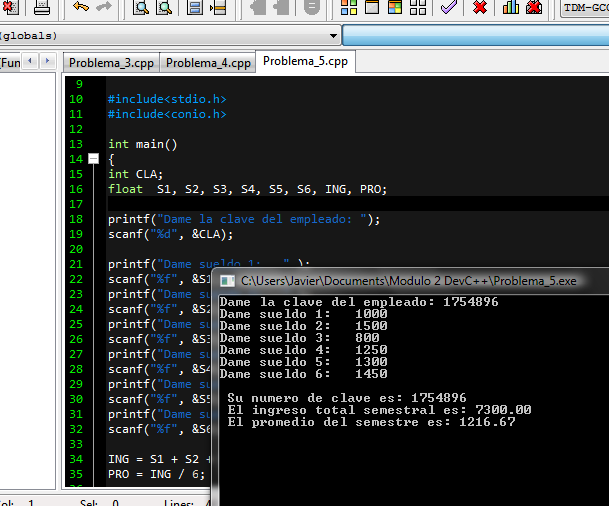Expand the (globals) scope dropdown

coord(333,36)
